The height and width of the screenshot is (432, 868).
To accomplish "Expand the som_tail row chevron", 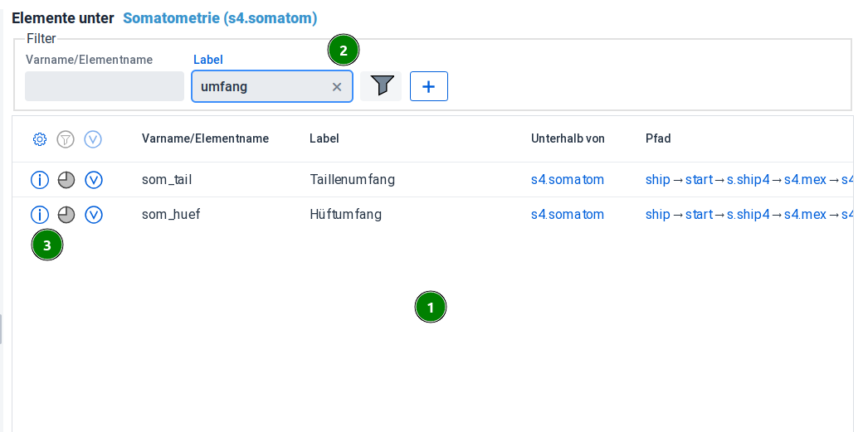I will click(94, 179).
